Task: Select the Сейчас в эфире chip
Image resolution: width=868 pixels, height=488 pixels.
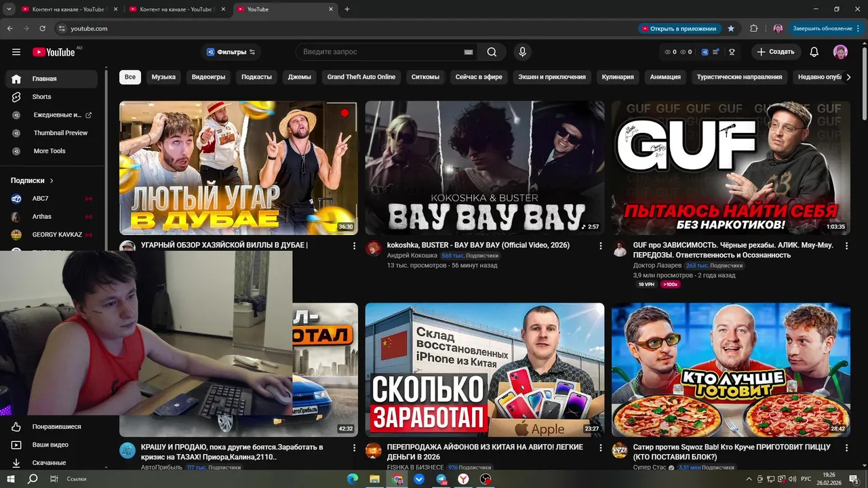Action: pyautogui.click(x=479, y=77)
